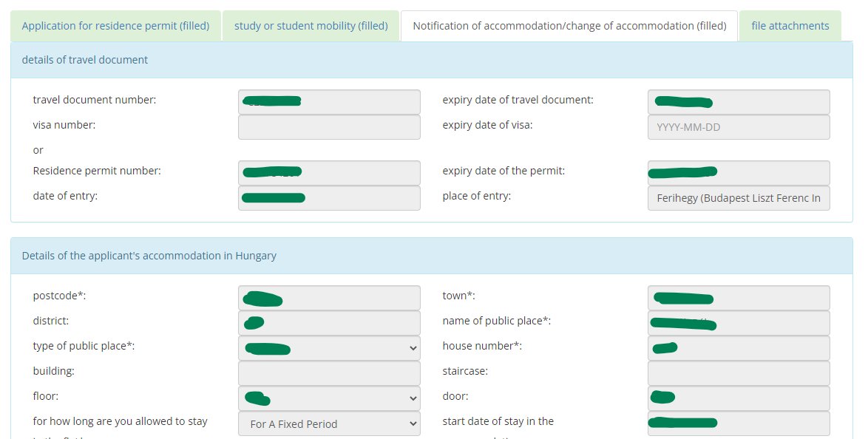Click the town input field
Screen dimensions: 868x439
739,298
